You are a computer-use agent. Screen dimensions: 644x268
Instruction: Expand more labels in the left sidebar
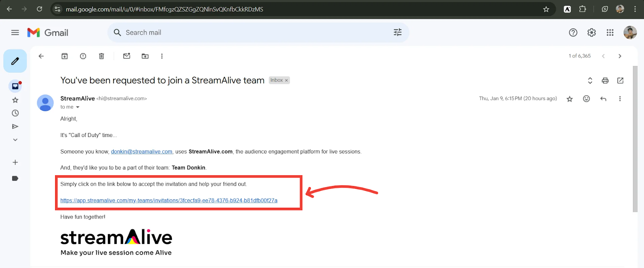(x=15, y=140)
